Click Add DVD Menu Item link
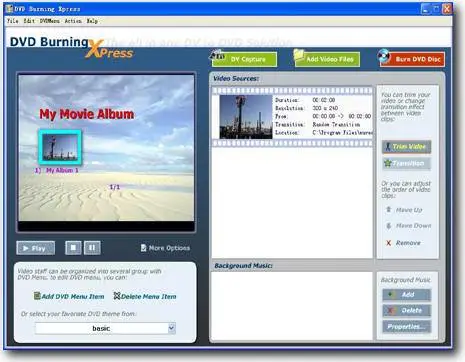Screen dimensions: 465x362 69,296
